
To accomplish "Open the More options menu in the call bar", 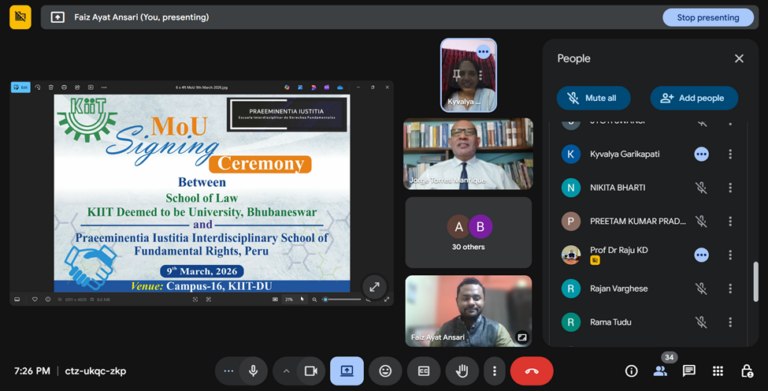I will pos(494,371).
